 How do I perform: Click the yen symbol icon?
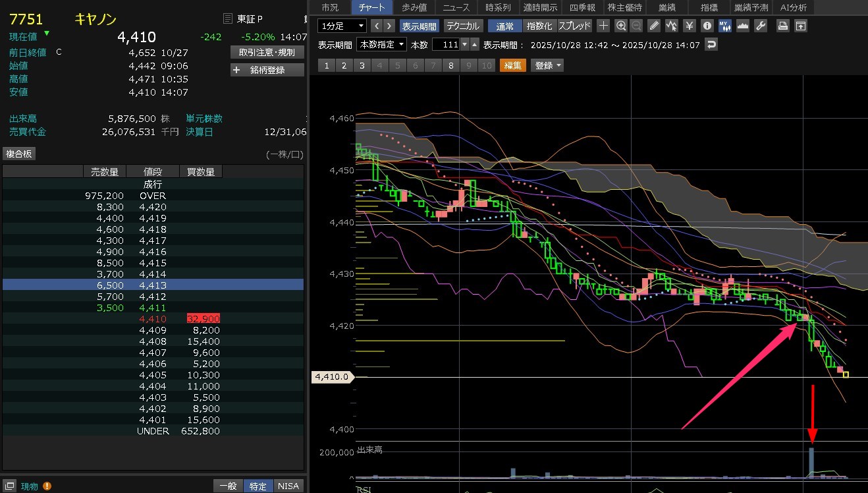(x=689, y=26)
